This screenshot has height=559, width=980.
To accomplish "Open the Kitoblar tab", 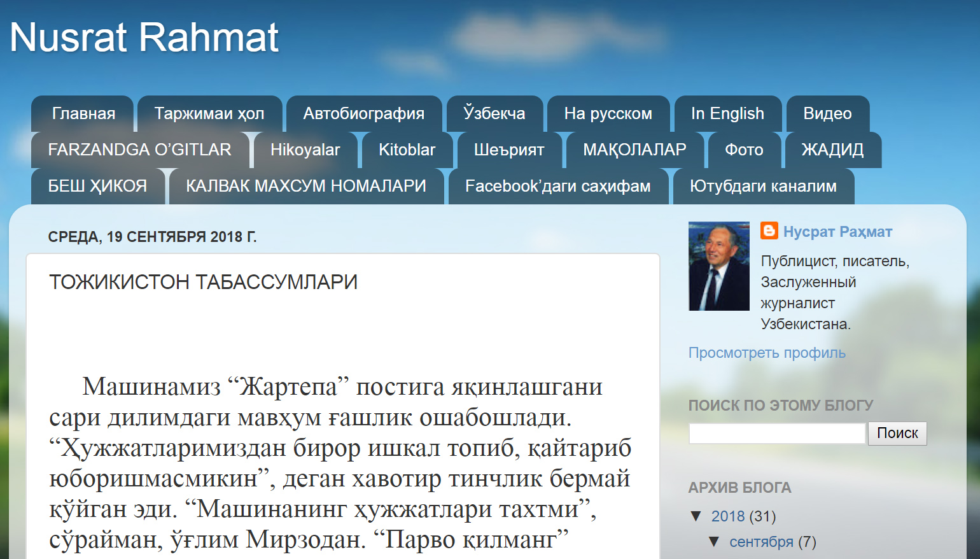I will click(x=407, y=150).
